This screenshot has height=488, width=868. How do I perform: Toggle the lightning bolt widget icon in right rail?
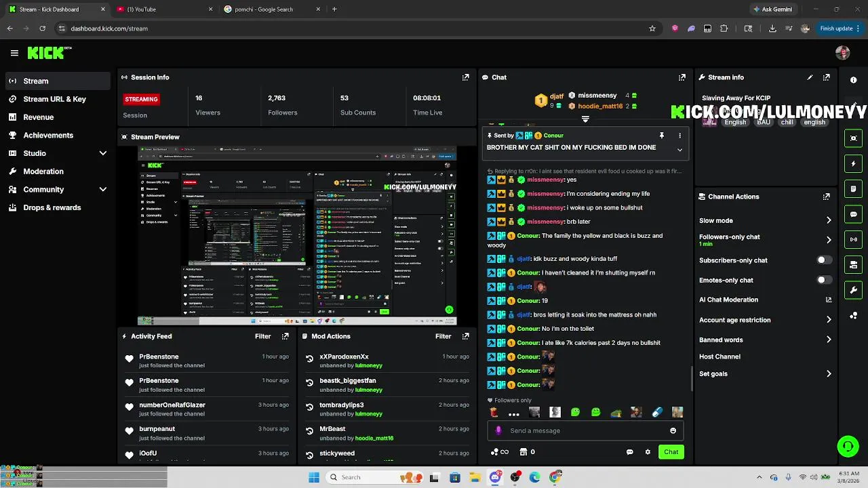(x=853, y=163)
